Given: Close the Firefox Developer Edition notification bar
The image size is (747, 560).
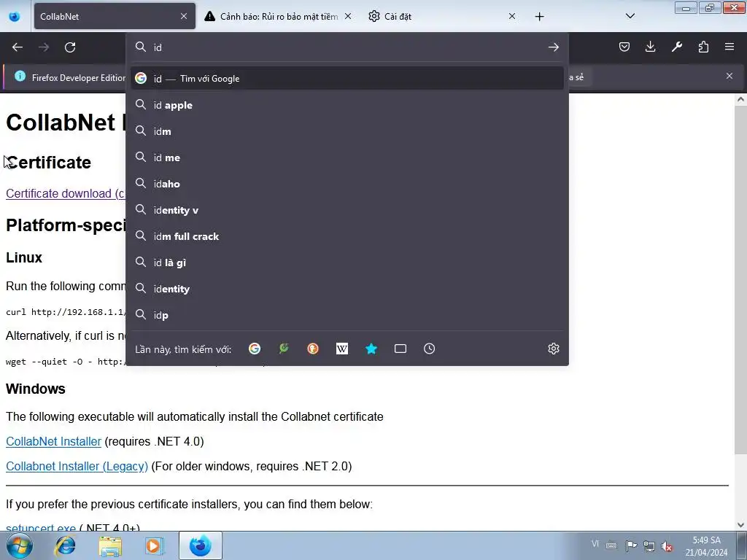Looking at the screenshot, I should coord(729,76).
